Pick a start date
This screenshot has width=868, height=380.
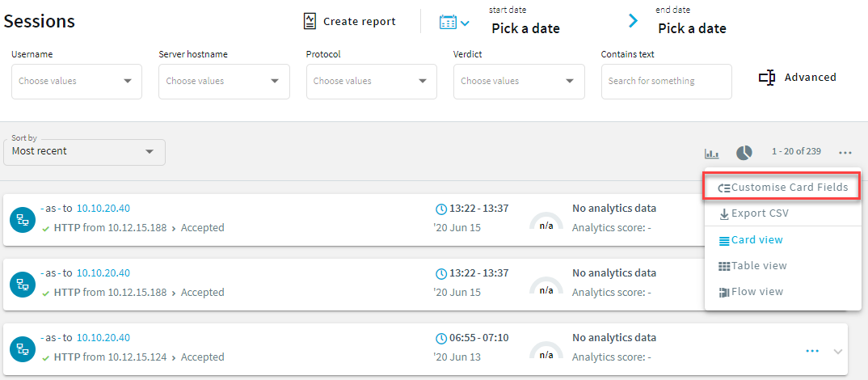525,28
